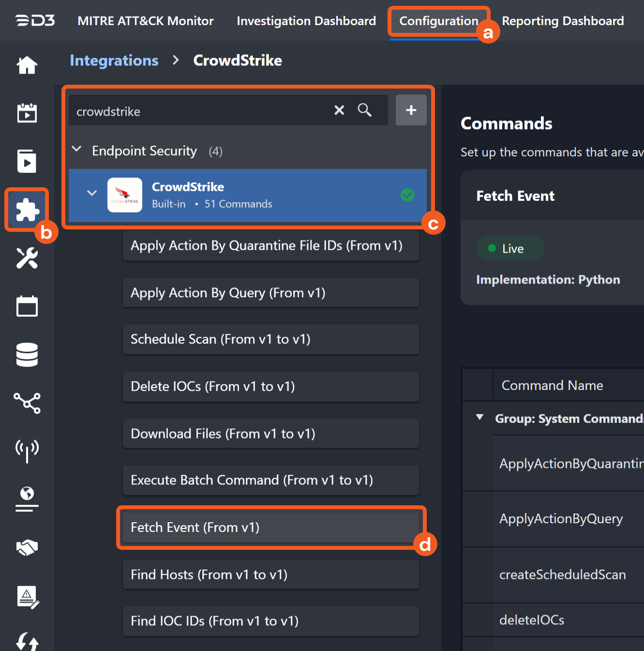Click the database icon in the sidebar
This screenshot has width=644, height=651.
pos(27,355)
